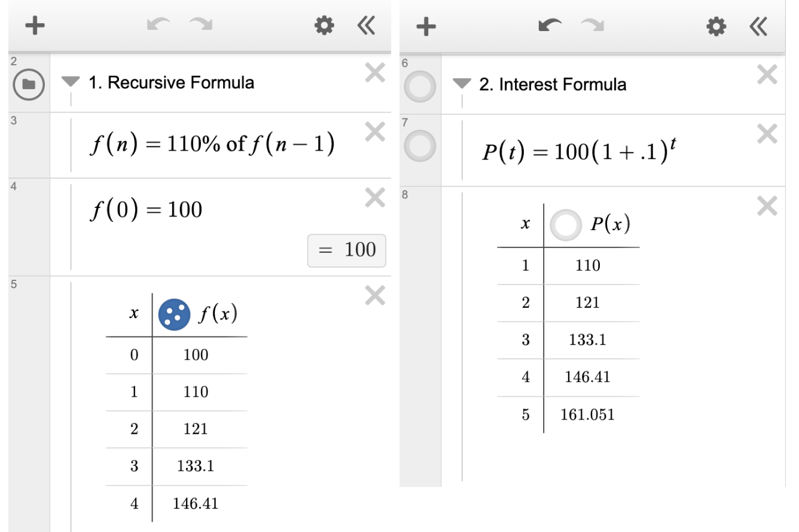Delete the f(0) = 100 expression
799x532 pixels.
point(375,198)
